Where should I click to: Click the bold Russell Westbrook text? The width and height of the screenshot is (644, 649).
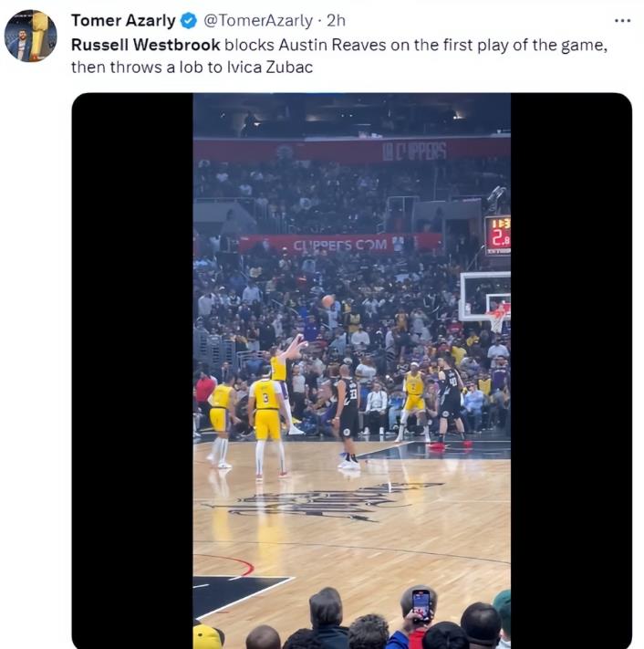coord(146,44)
